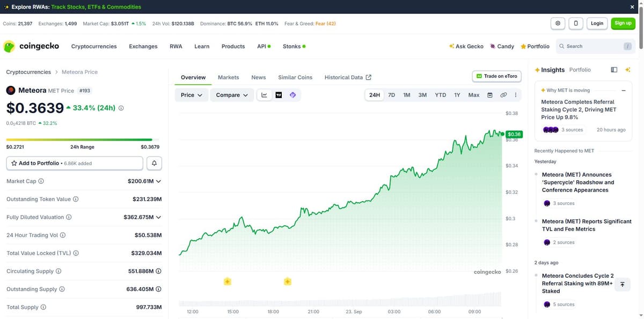Switch to the Markets tab

coord(228,77)
